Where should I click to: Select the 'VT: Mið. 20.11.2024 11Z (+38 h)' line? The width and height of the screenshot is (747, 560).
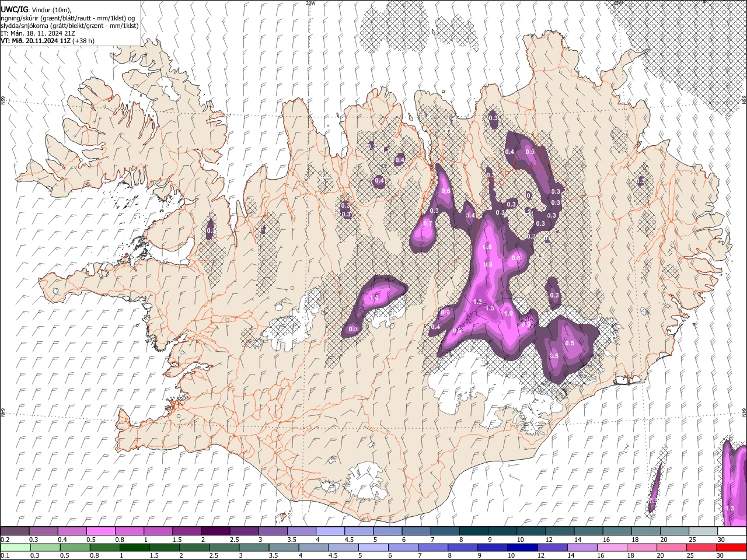click(x=48, y=41)
